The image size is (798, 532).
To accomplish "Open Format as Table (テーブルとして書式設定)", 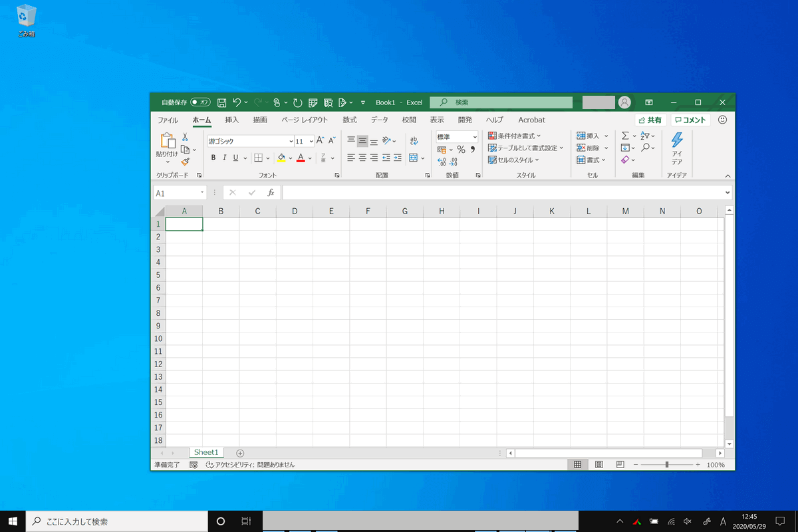I will [525, 148].
